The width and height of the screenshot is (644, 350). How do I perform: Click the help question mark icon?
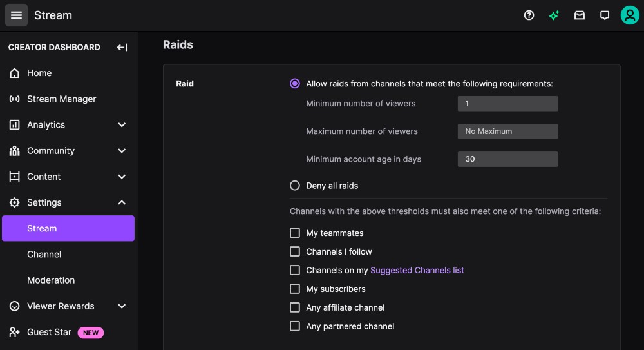click(529, 15)
